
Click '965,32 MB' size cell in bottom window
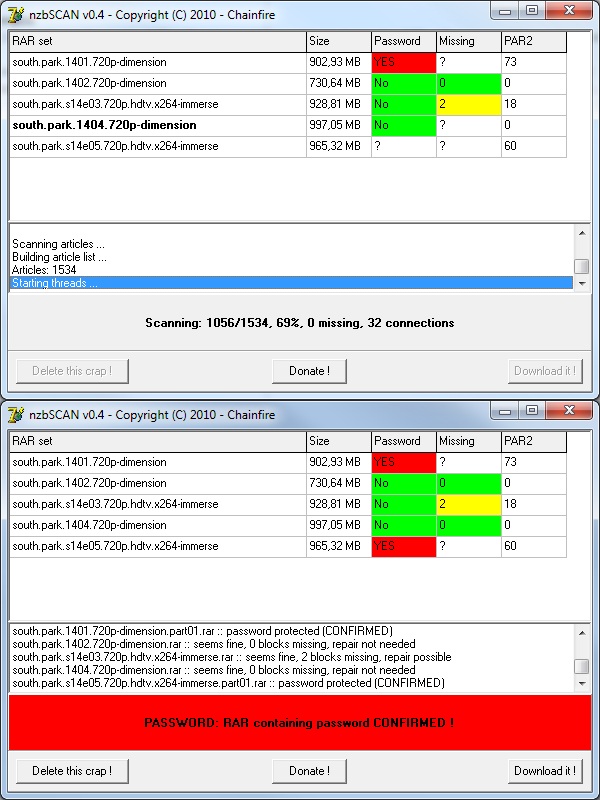[339, 546]
